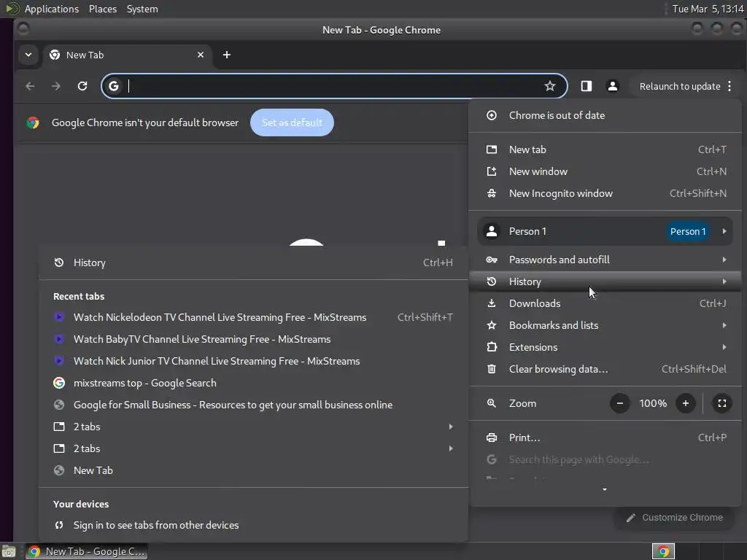Viewport: 747px width, 560px height.
Task: Click the trash icon for Clear browsing data
Action: 492,369
